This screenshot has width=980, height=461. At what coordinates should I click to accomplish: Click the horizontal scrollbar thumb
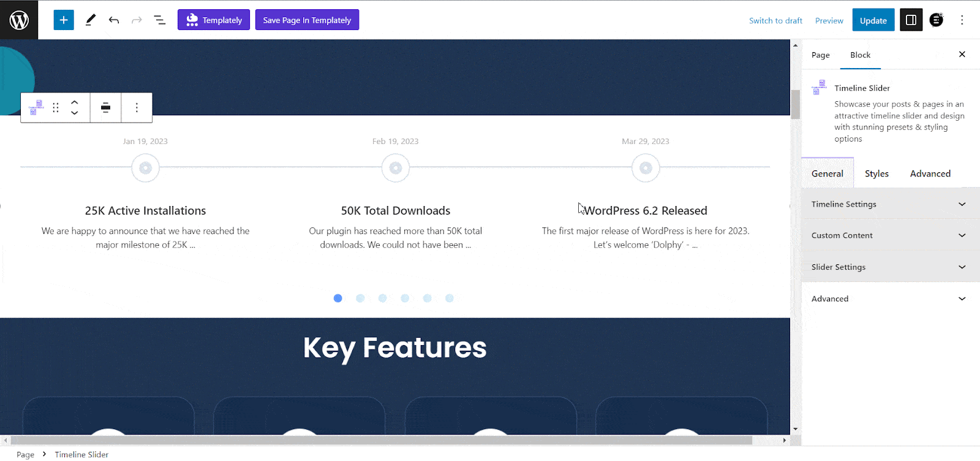(x=382, y=440)
